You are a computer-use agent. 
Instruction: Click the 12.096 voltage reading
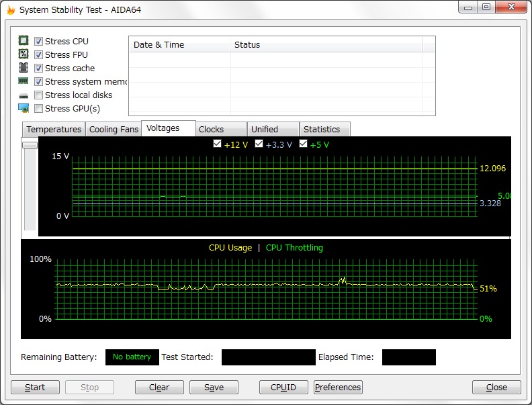[x=492, y=168]
